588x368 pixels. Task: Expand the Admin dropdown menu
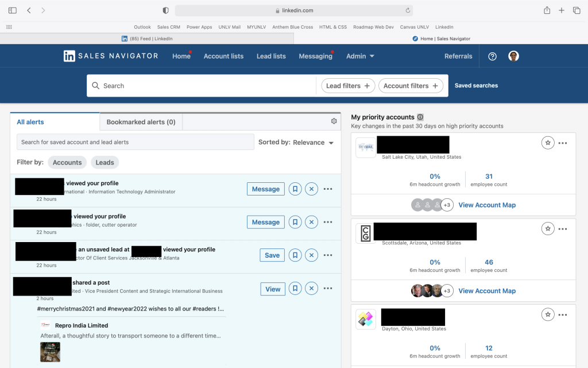click(360, 56)
